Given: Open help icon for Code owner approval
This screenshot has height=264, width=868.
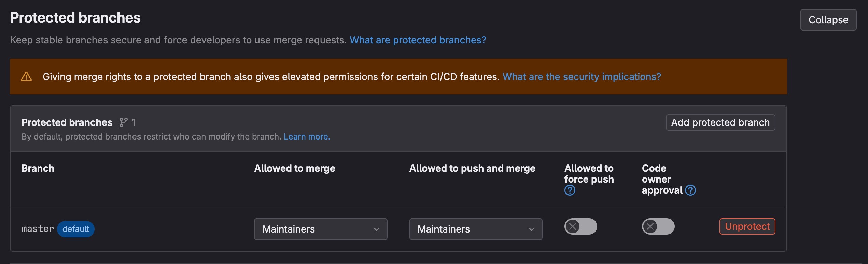Looking at the screenshot, I should click(690, 190).
